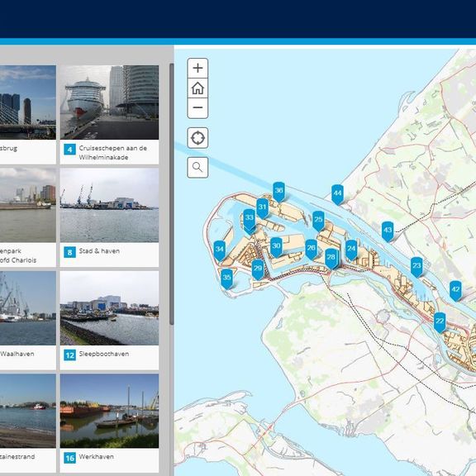The height and width of the screenshot is (476, 476).
Task: Click number badge 4
Action: click(69, 150)
